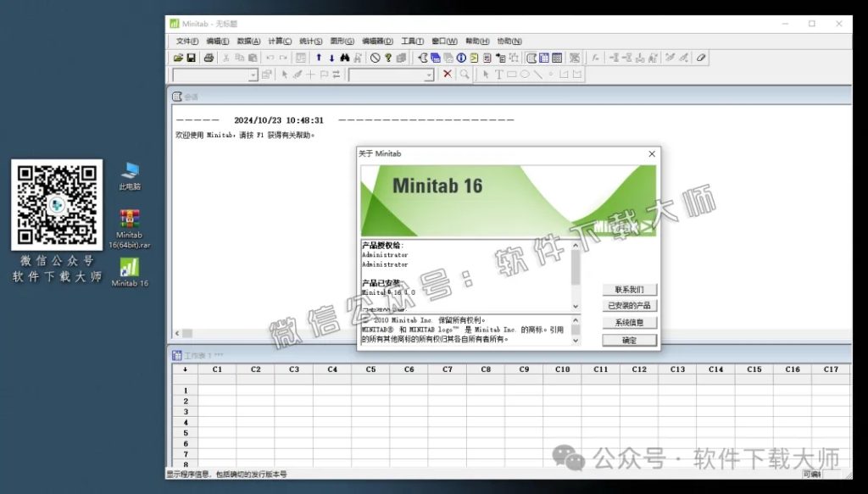
Task: Click the cancel-all-dialogs red slash icon
Action: (x=374, y=58)
